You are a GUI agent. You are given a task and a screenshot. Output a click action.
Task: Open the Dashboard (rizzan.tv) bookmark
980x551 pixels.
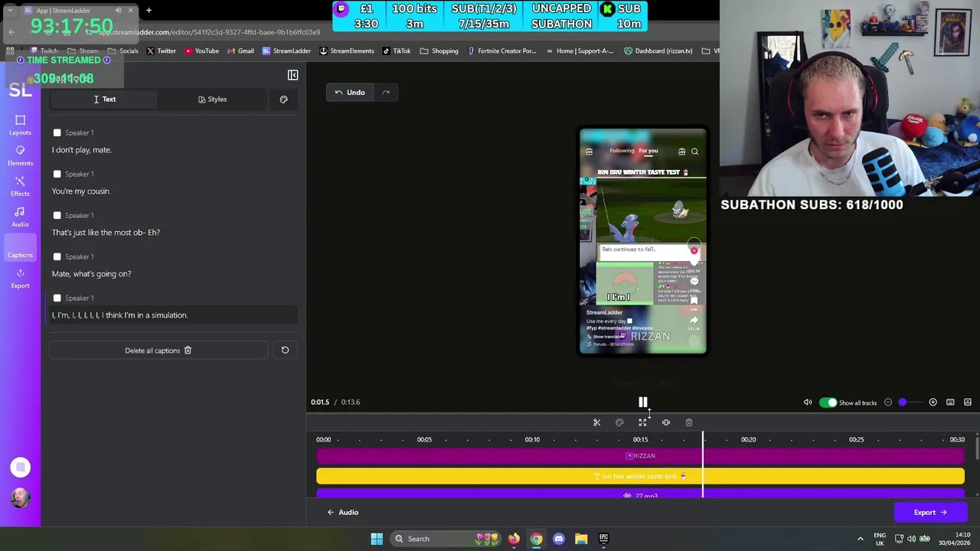tap(658, 51)
